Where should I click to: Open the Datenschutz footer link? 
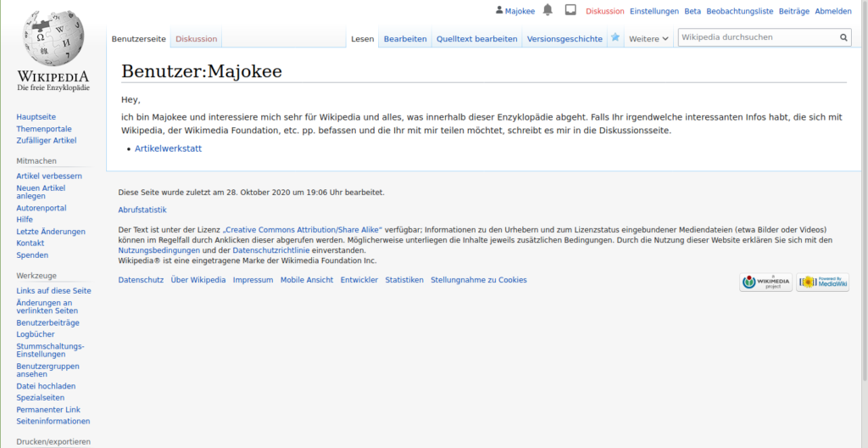coord(142,280)
